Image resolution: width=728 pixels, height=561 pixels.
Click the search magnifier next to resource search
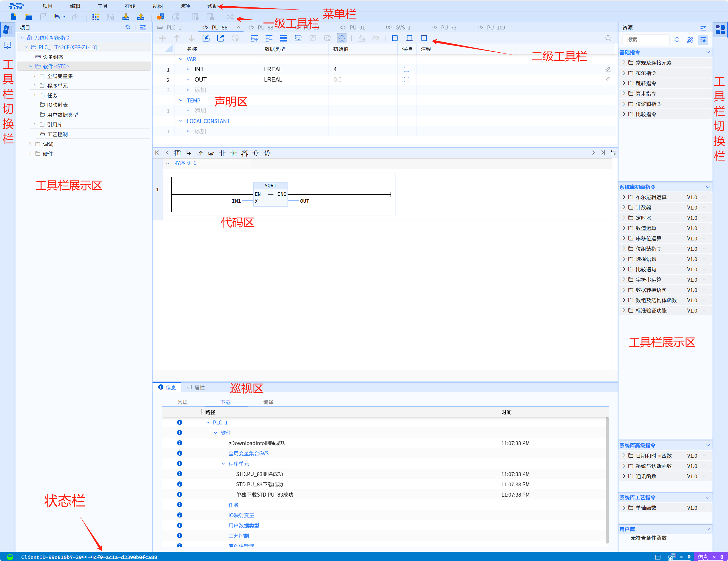pos(677,40)
